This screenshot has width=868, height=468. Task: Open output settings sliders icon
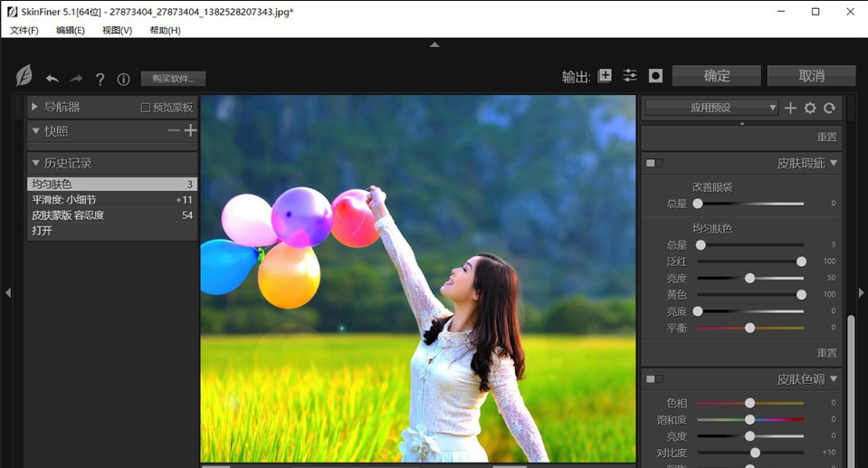pos(630,76)
